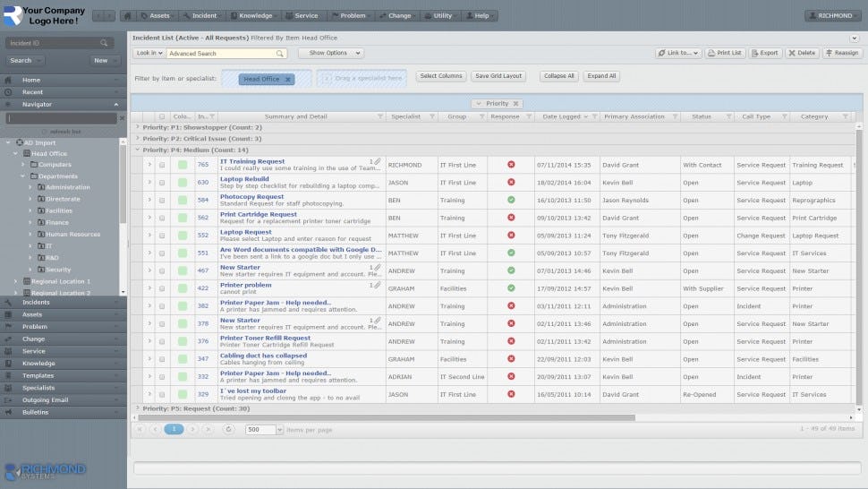Remove the Head Office filter chip

pos(287,79)
